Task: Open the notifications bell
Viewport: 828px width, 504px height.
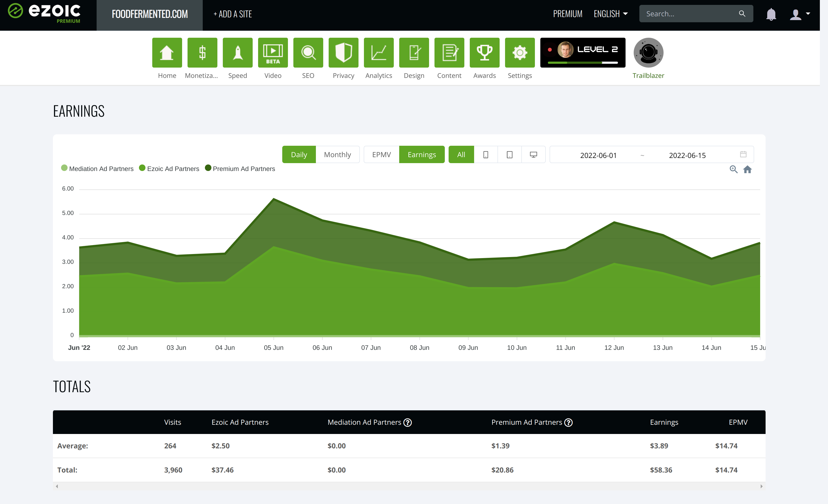Action: [x=771, y=14]
